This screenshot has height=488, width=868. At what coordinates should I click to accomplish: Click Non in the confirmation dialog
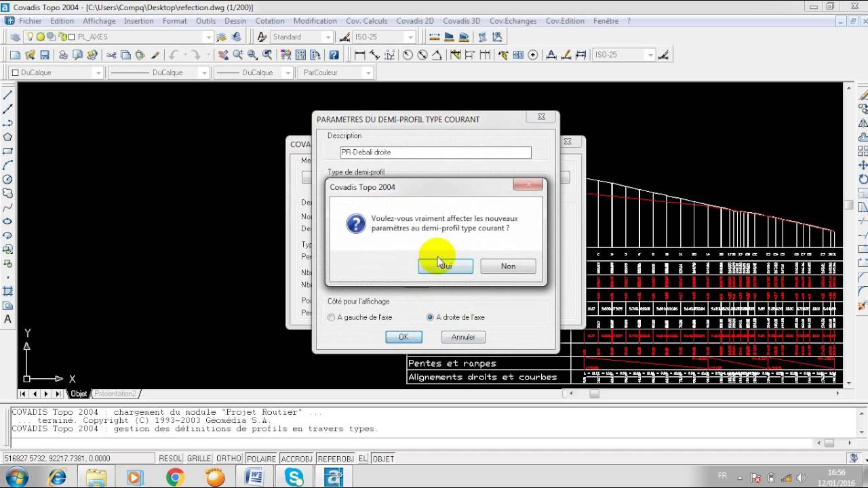(508, 266)
